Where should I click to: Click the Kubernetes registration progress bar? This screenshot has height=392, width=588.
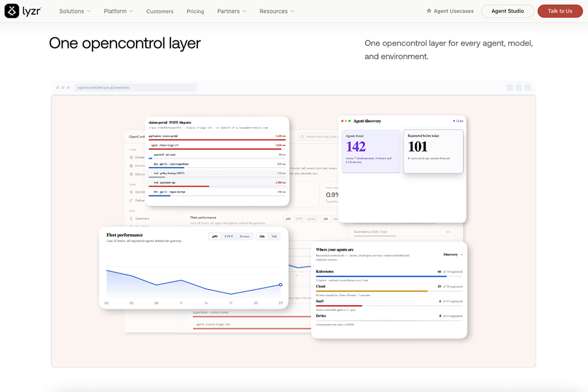(389, 276)
